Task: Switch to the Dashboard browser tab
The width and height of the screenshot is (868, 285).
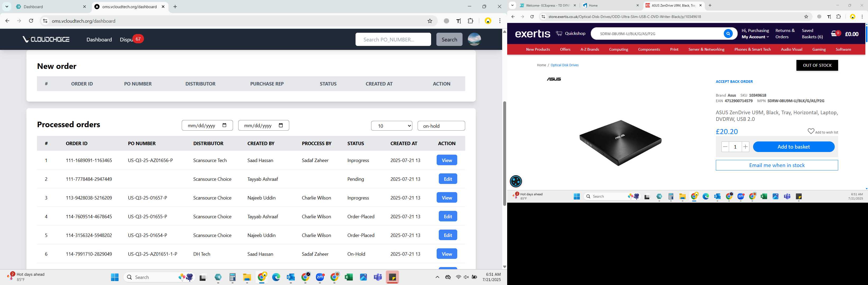Action: pos(52,6)
